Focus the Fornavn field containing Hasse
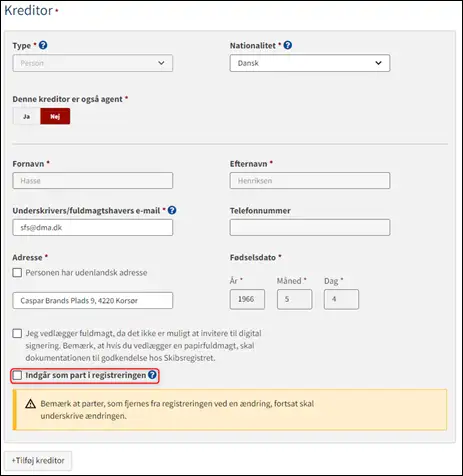 click(93, 181)
